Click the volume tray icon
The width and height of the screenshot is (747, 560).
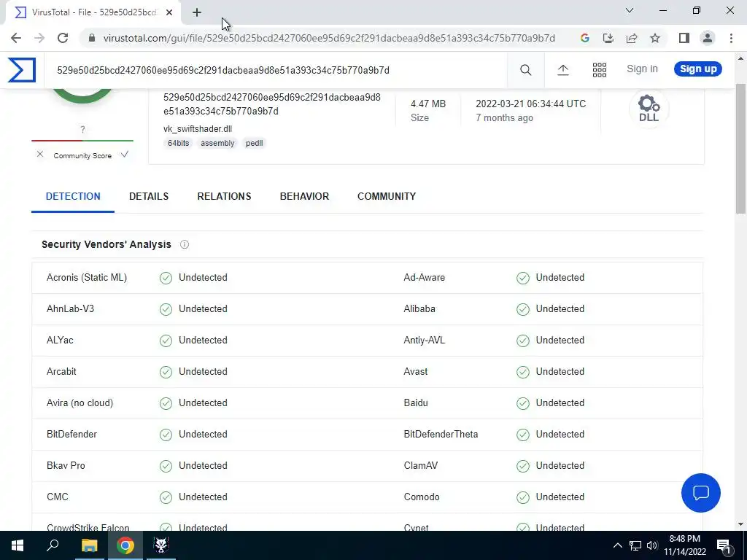point(651,545)
